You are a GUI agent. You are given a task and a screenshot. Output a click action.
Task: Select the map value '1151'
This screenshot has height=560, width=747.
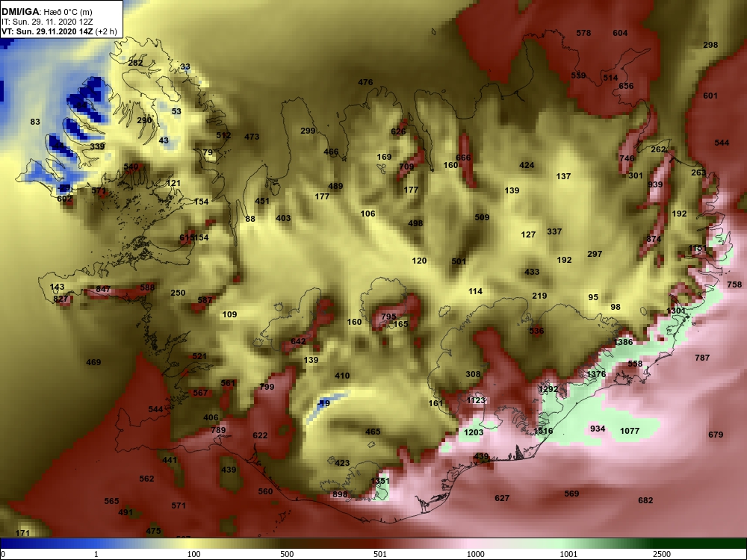[x=698, y=249]
